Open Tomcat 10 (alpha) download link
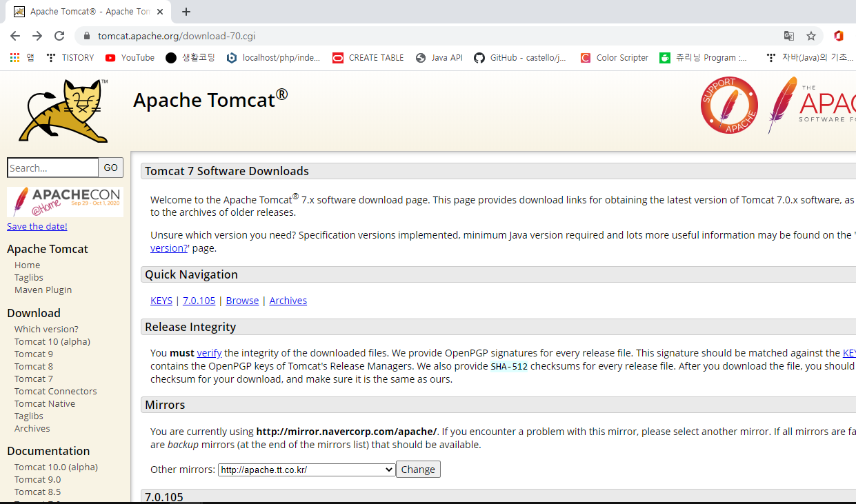The image size is (856, 504). coord(52,342)
